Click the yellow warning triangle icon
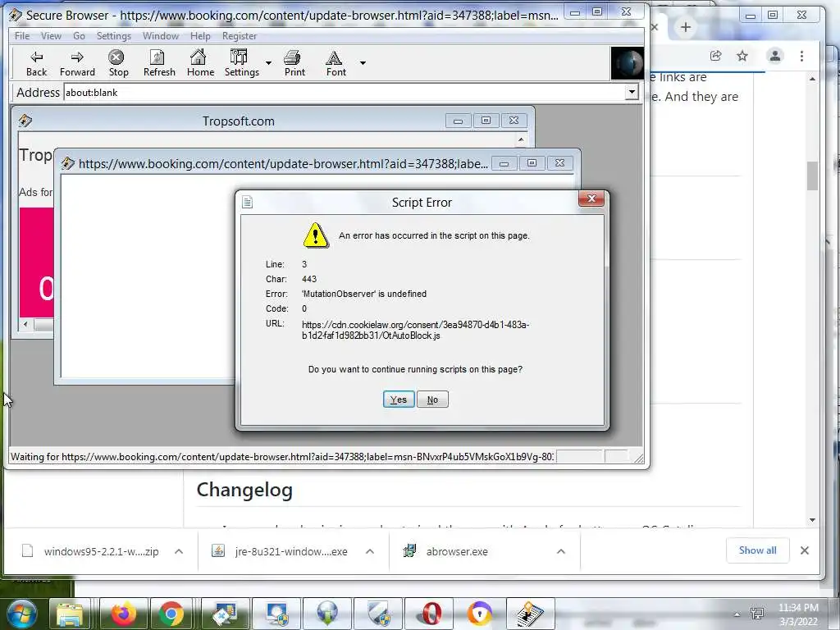The height and width of the screenshot is (630, 840). tap(316, 235)
